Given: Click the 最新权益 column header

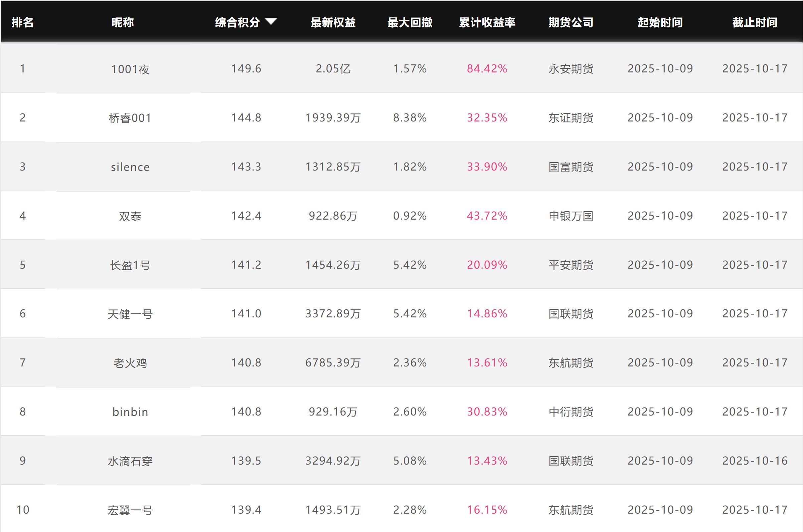Looking at the screenshot, I should (333, 22).
